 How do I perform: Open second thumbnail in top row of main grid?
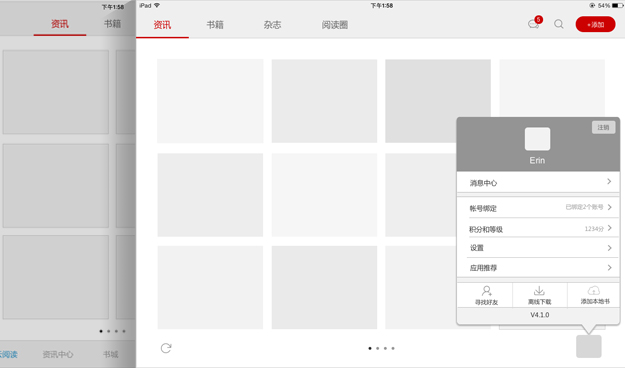coord(324,101)
